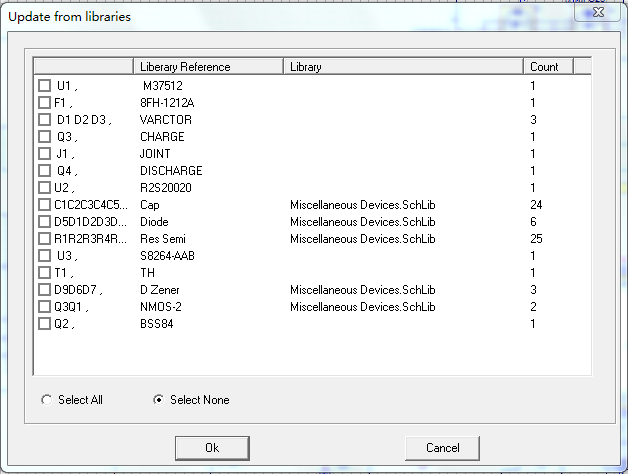
Task: Check the J1 JOINT row
Action: click(44, 154)
